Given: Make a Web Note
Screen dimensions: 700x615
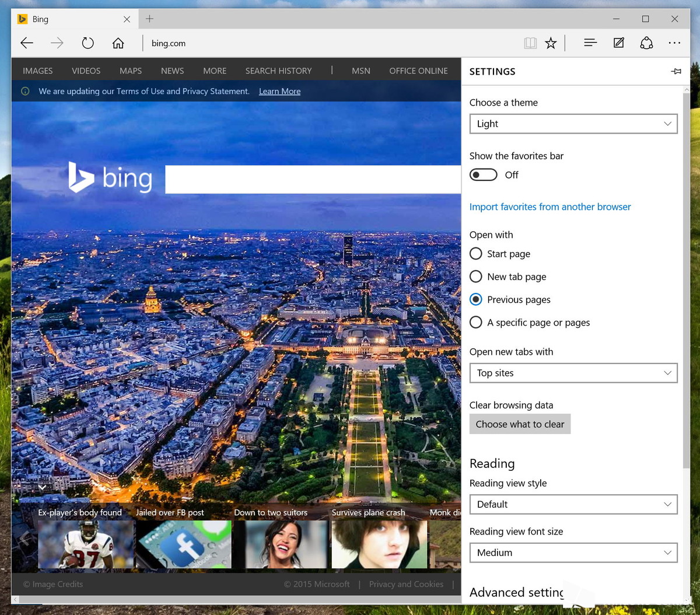Looking at the screenshot, I should pos(619,43).
